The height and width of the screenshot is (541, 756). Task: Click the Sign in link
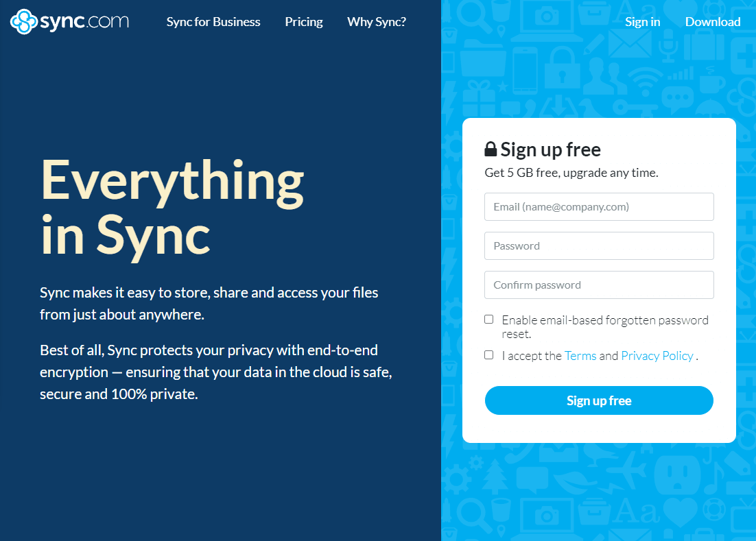pyautogui.click(x=642, y=22)
